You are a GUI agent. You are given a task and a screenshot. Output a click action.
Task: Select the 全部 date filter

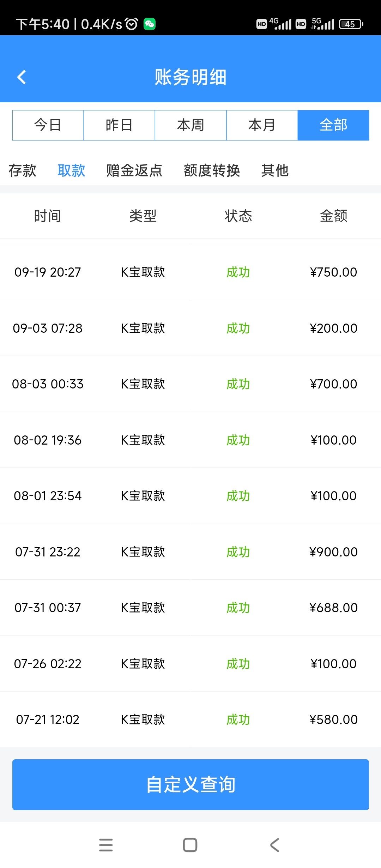[x=333, y=125]
